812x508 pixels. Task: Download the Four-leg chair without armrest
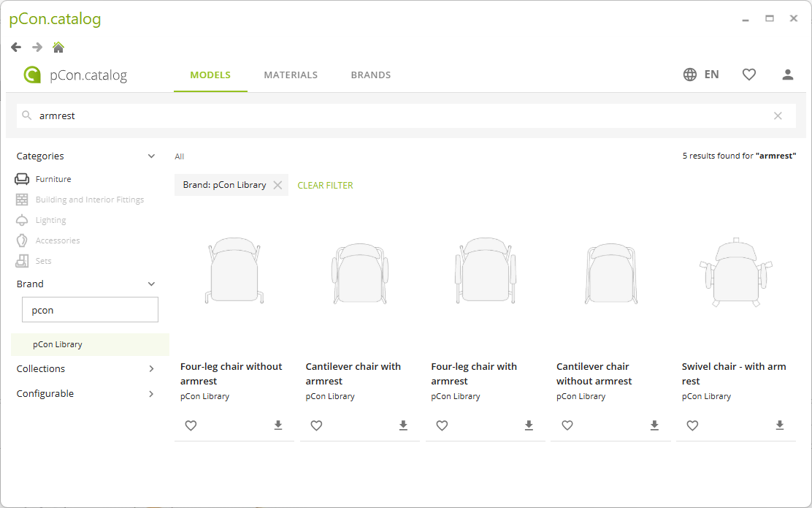click(x=278, y=425)
